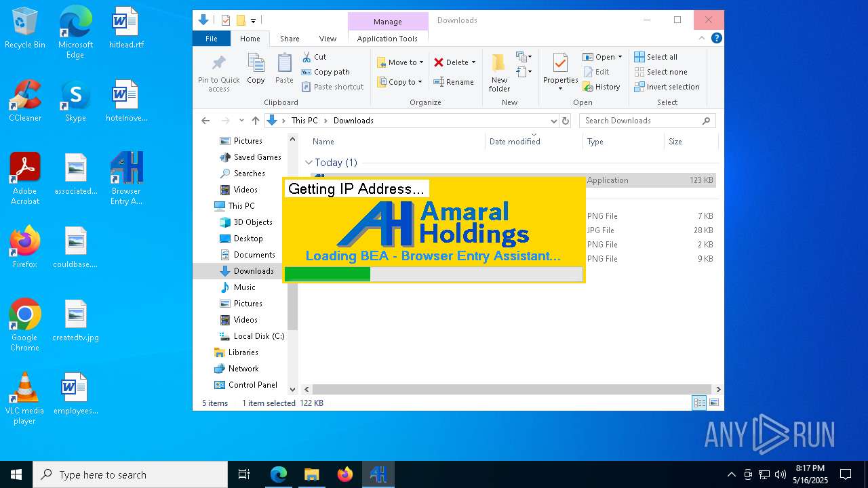Select Browser Entry Assistant desktop shortcut
Image resolution: width=868 pixels, height=488 pixels.
tap(126, 179)
